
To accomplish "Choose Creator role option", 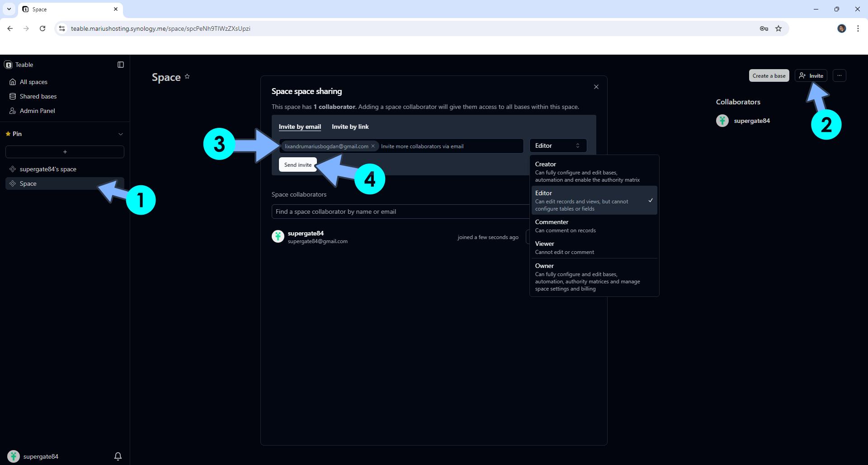I will pos(594,171).
